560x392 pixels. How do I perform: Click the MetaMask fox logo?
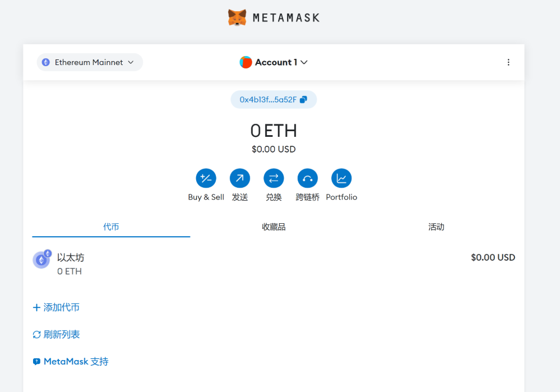click(237, 17)
